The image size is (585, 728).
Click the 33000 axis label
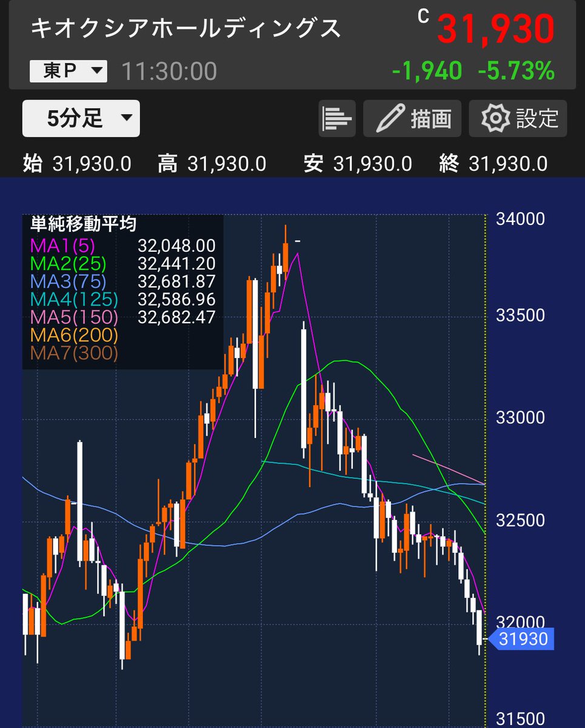521,418
